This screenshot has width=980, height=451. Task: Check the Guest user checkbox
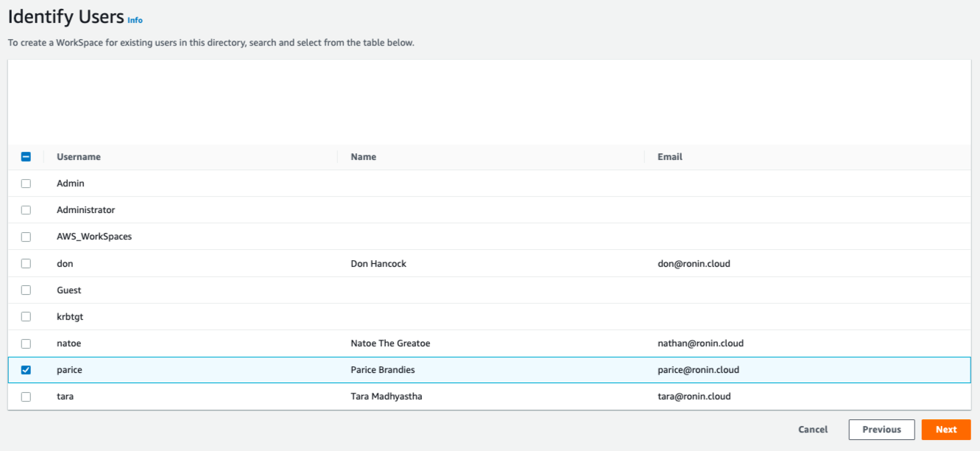click(26, 290)
